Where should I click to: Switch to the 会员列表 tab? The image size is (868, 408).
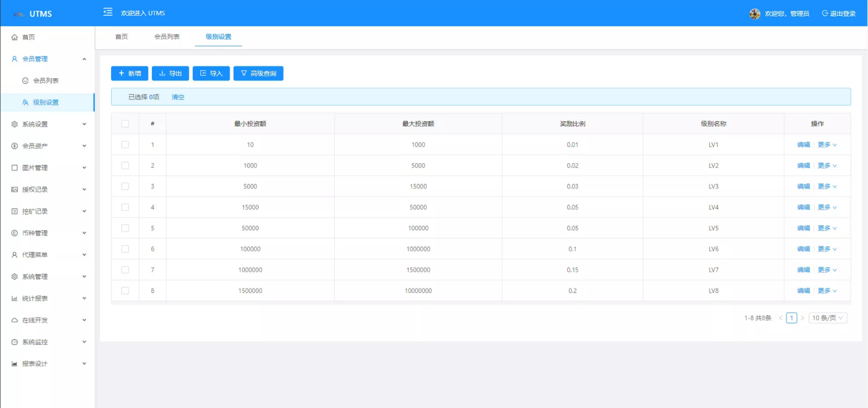click(x=167, y=36)
